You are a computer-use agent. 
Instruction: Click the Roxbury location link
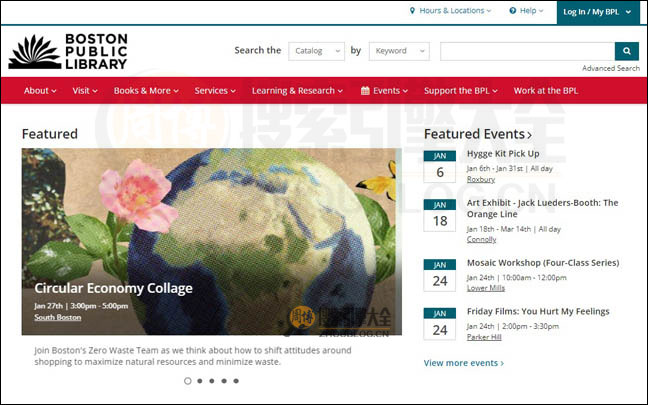(481, 179)
